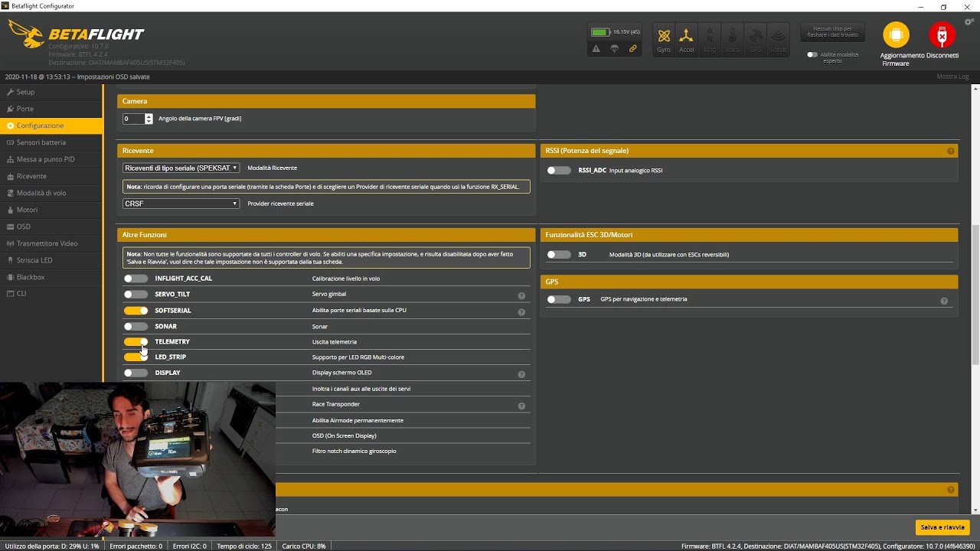Click the webcam video overlay
The image size is (980, 551).
coord(138,459)
